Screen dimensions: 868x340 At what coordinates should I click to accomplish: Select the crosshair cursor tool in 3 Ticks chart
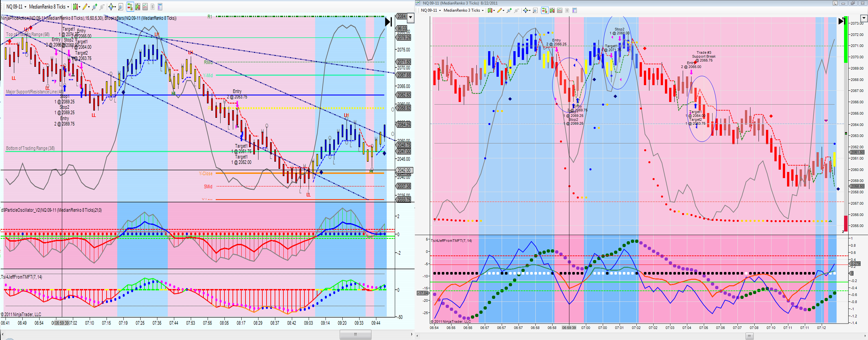(526, 10)
